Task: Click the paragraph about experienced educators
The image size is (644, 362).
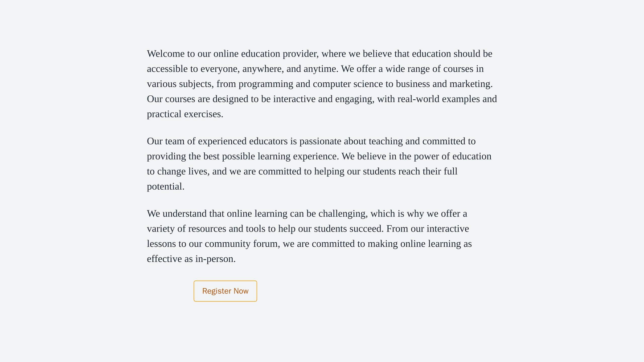Action: 319,163
